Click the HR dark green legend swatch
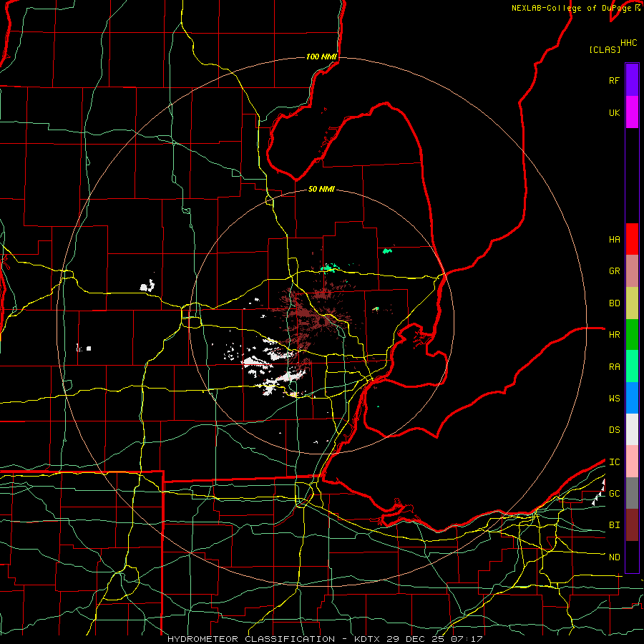The height and width of the screenshot is (644, 644). 632,334
